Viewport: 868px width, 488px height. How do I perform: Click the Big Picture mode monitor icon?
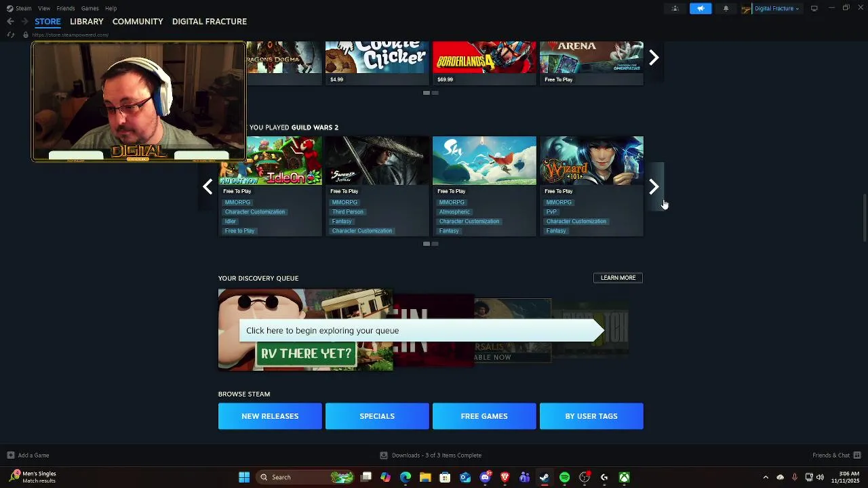coord(814,8)
